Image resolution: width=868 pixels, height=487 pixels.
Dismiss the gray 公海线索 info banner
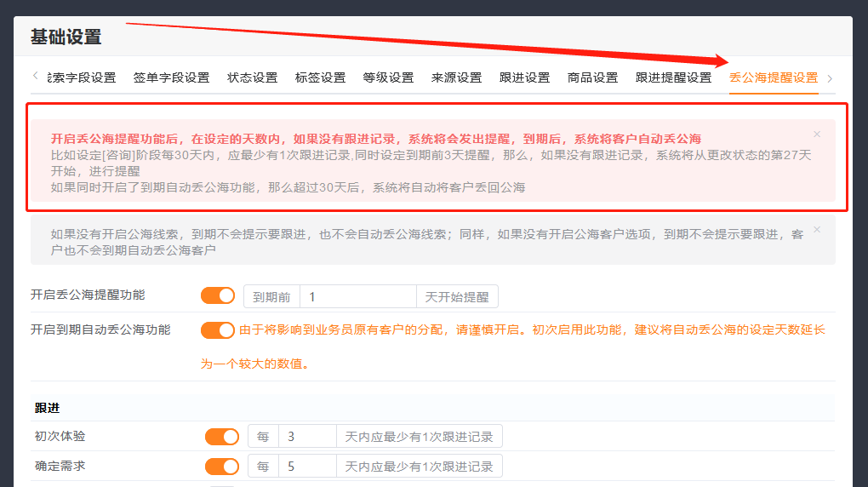coord(817,230)
